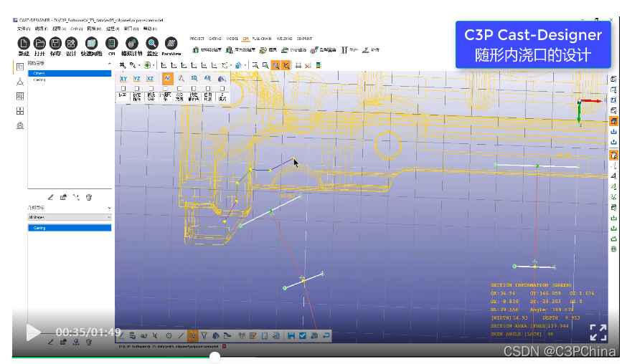Click the blue return arrow icon in bottom toolbar
The image size is (627, 364).
point(326,335)
